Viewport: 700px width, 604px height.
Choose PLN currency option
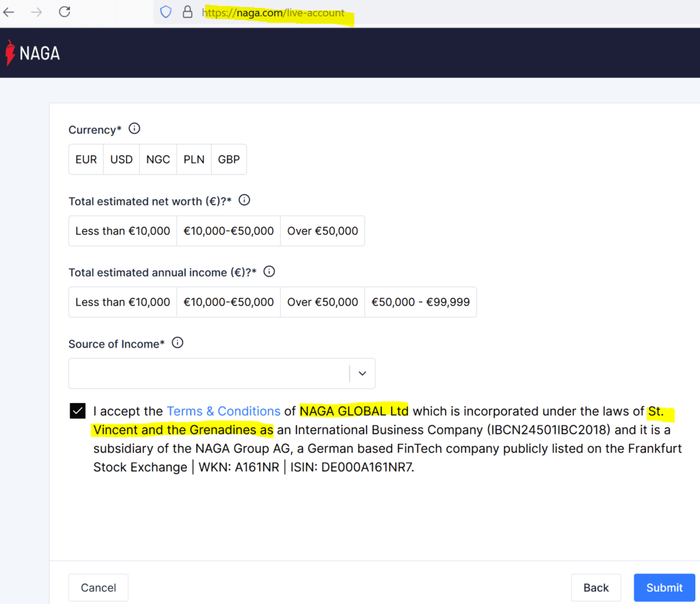tap(194, 159)
